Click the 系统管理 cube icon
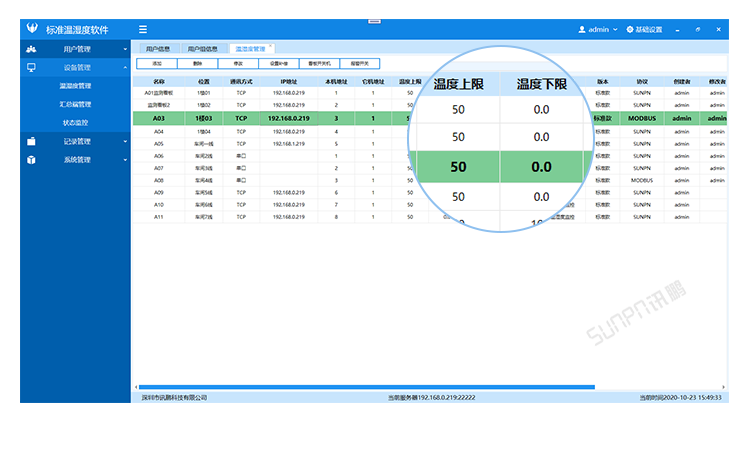Image resolution: width=750 pixels, height=465 pixels. coord(31,160)
